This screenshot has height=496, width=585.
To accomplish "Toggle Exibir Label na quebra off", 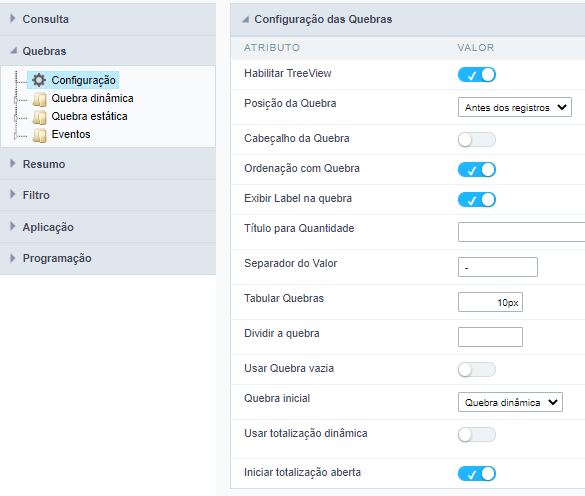I will pyautogui.click(x=476, y=199).
